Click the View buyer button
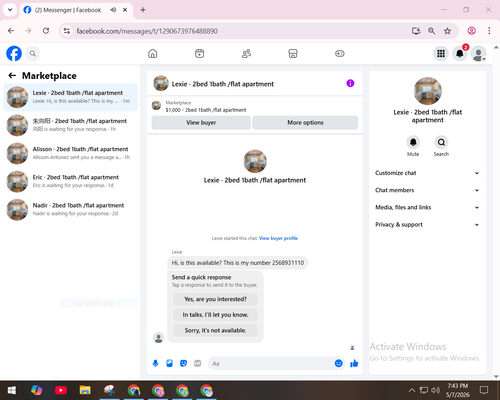This screenshot has height=400, width=500. (201, 123)
